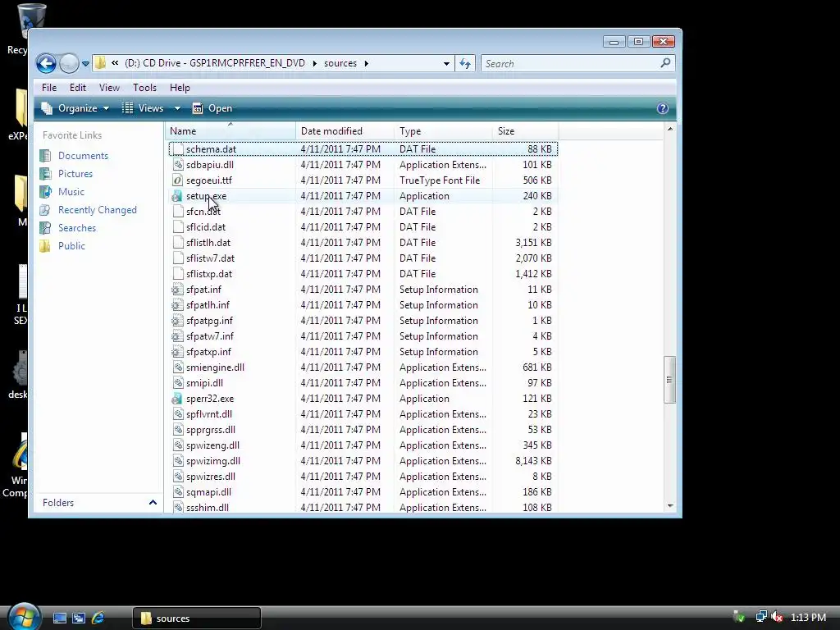Open the address bar history dropdown
The image size is (840, 630).
click(x=446, y=64)
